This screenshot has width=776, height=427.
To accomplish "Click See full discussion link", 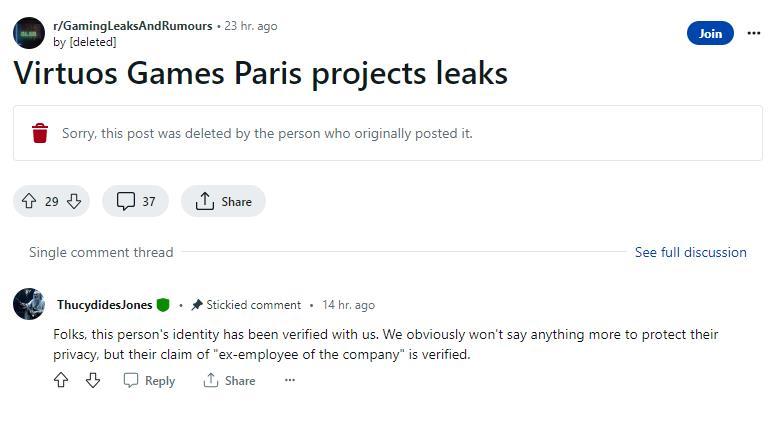I will (690, 252).
